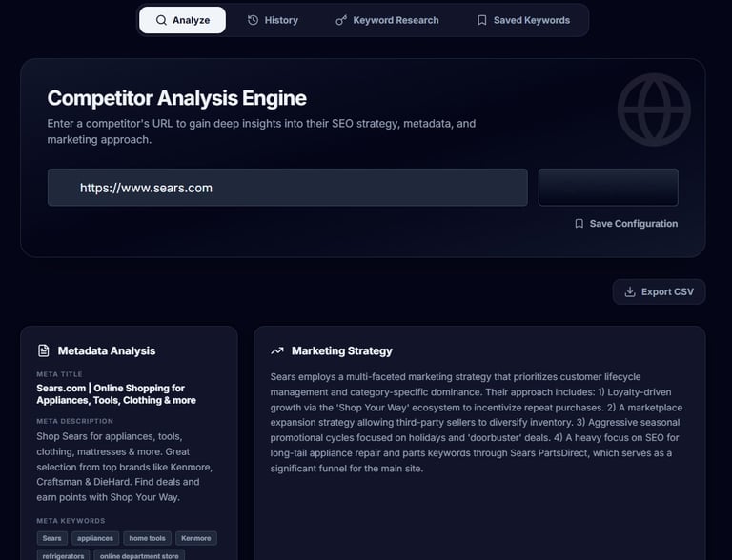The width and height of the screenshot is (732, 560).
Task: Click the bookmark icon beside Saved Keywords
Action: (481, 20)
